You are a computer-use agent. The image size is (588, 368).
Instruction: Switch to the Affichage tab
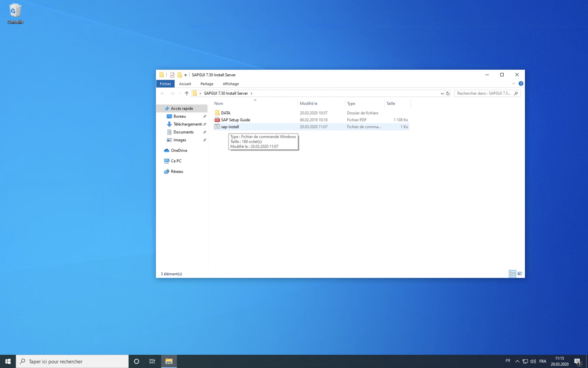[231, 84]
